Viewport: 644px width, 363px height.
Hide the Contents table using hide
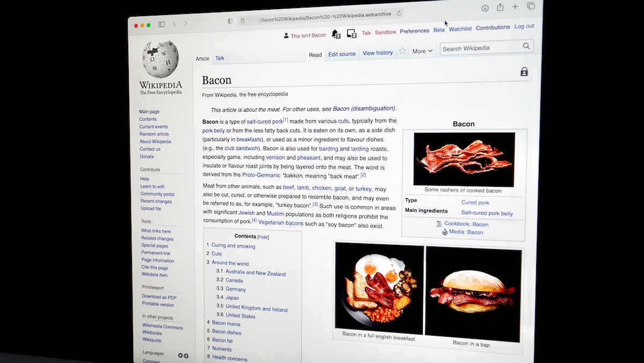[263, 237]
